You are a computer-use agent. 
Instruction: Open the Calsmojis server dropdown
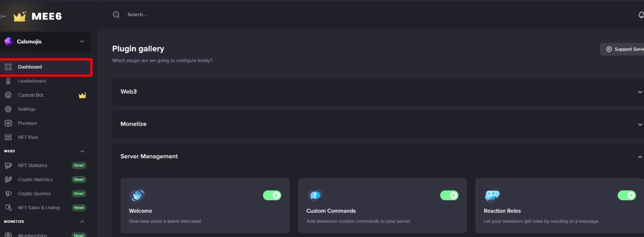click(82, 42)
